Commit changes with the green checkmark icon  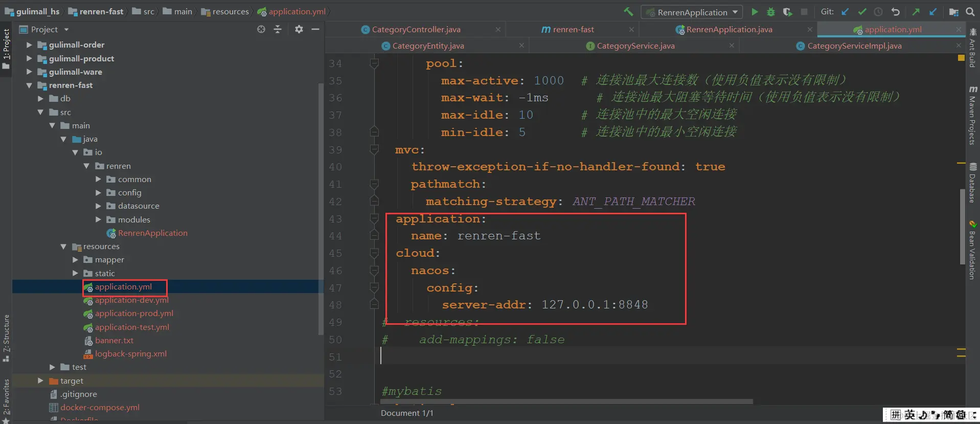[862, 12]
